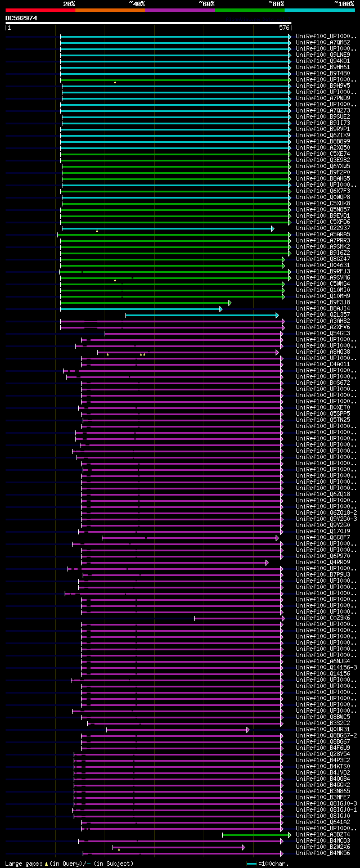Viewport: 360px width, 868px height.
Task: Open hit UniRef100_B9T480
Action: point(323,73)
